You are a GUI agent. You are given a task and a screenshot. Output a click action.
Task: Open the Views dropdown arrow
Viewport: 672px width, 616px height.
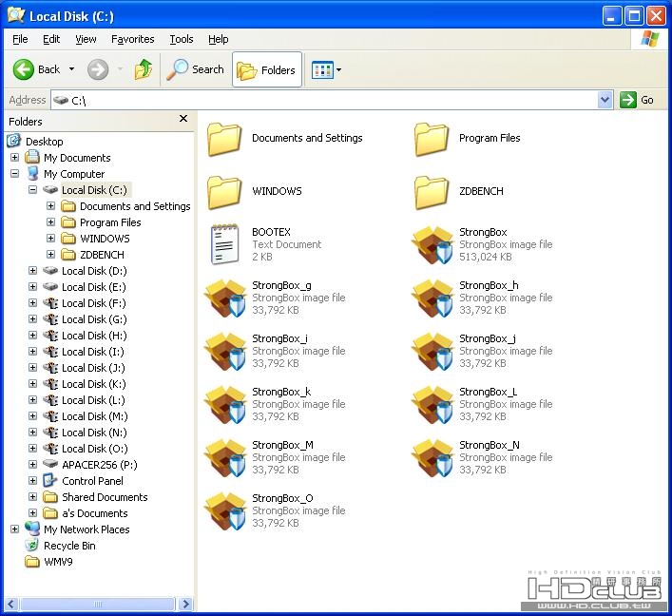pyautogui.click(x=338, y=70)
